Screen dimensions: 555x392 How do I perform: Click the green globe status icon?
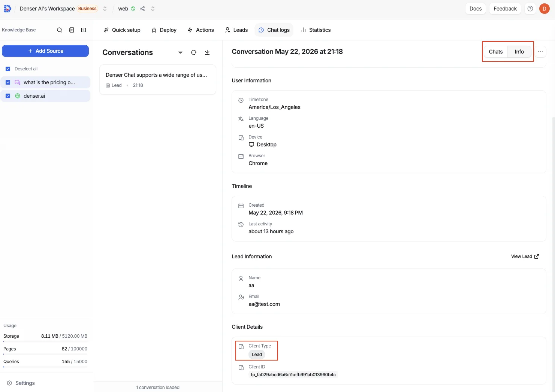(133, 9)
